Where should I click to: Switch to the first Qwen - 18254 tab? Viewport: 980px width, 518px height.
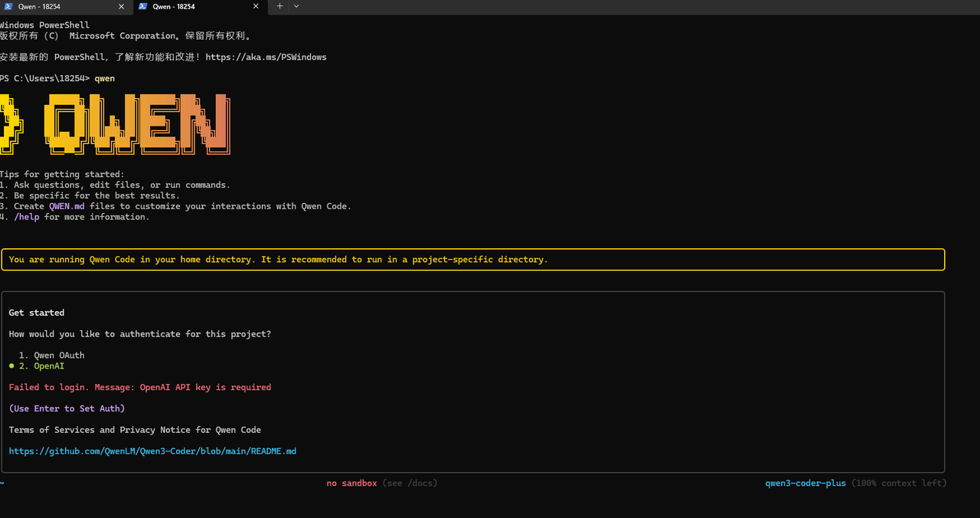click(x=66, y=6)
